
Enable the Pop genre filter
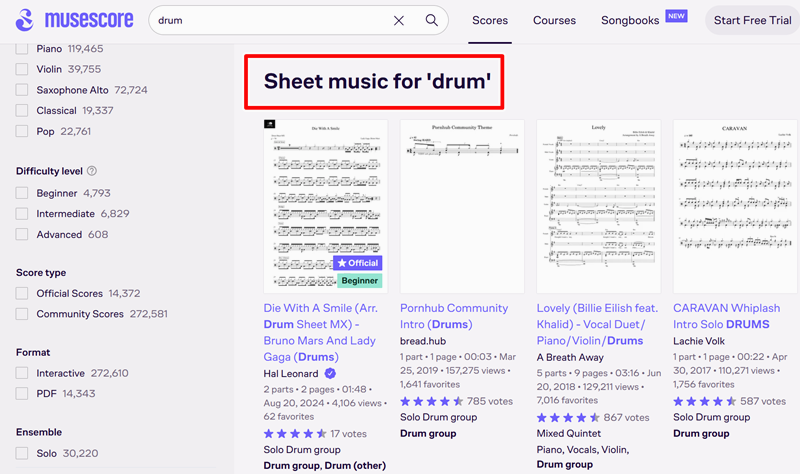click(x=21, y=131)
